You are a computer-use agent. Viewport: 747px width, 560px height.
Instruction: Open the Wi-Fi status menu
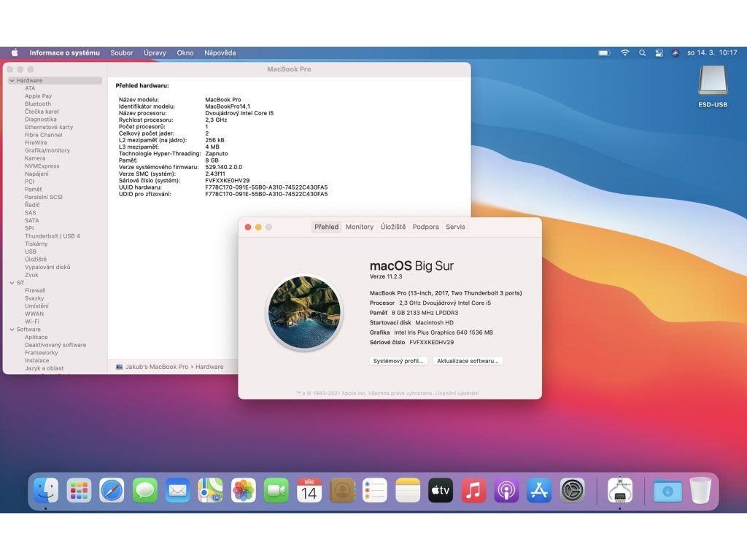[624, 53]
